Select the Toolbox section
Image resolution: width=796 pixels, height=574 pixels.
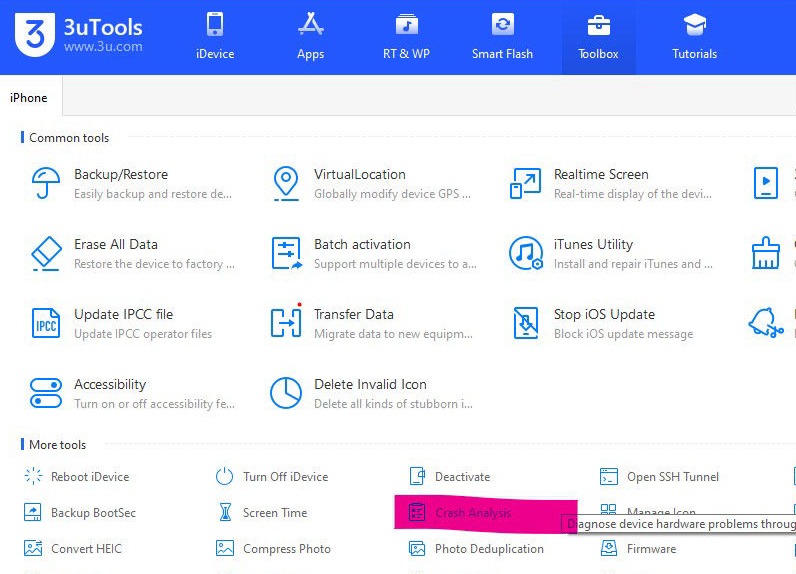[x=598, y=37]
